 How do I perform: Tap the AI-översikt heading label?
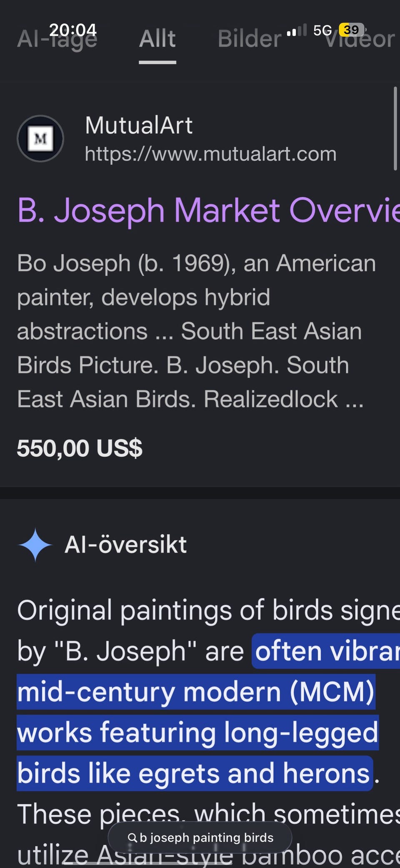(126, 545)
